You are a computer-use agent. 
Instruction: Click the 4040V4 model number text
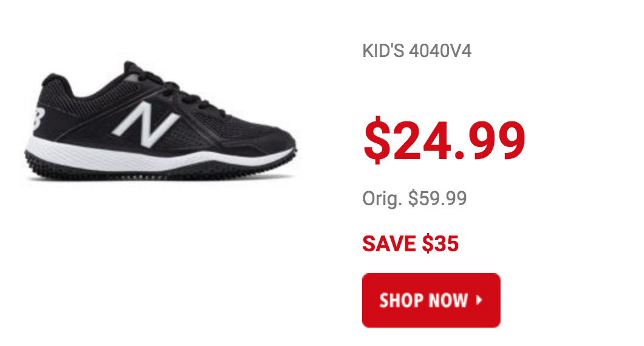click(x=440, y=51)
